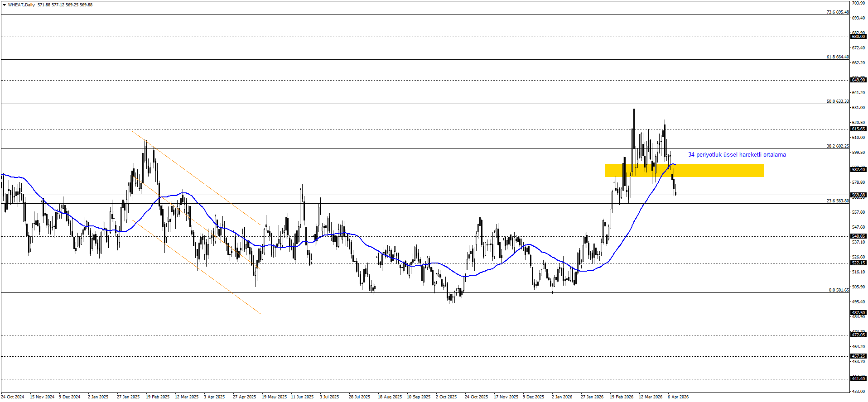This screenshot has width=868, height=402.
Task: Select the Fibonacci 38.2 602.25 label
Action: [x=837, y=146]
